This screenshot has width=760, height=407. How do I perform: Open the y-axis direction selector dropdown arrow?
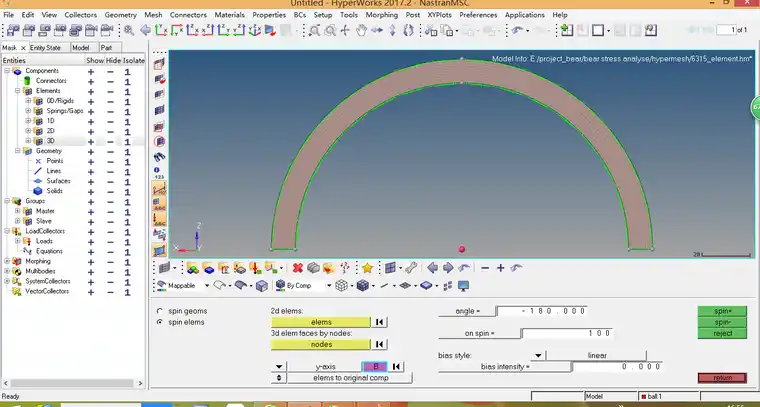coord(279,367)
